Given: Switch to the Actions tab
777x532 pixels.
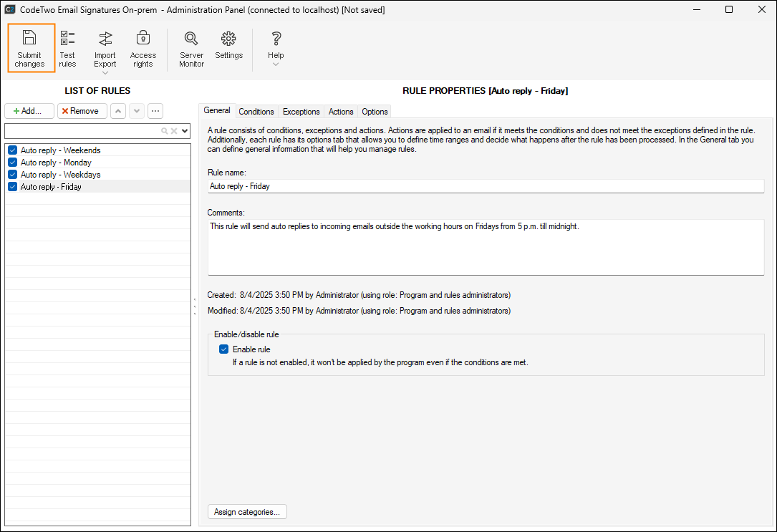Looking at the screenshot, I should [341, 112].
